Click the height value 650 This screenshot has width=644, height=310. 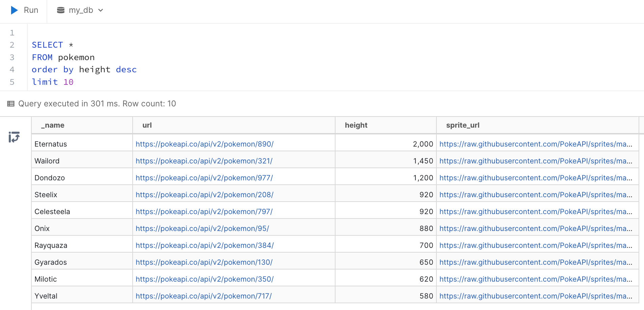(x=426, y=262)
